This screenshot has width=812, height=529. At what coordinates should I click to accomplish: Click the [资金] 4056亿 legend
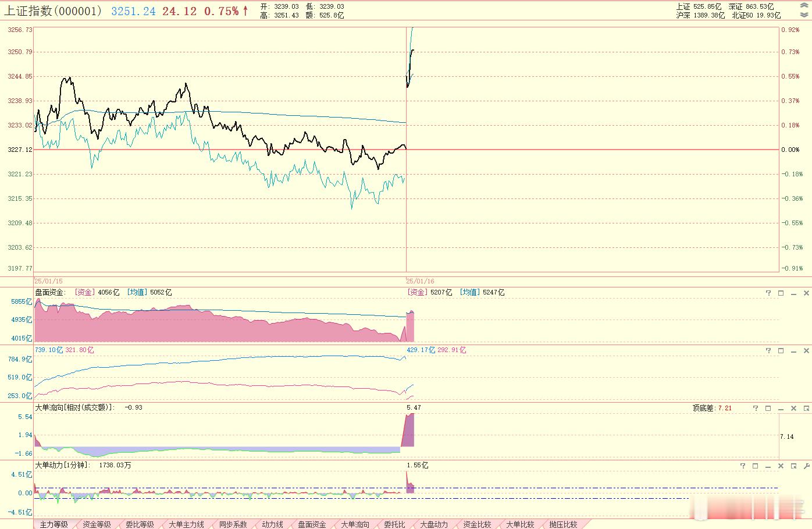[97, 293]
